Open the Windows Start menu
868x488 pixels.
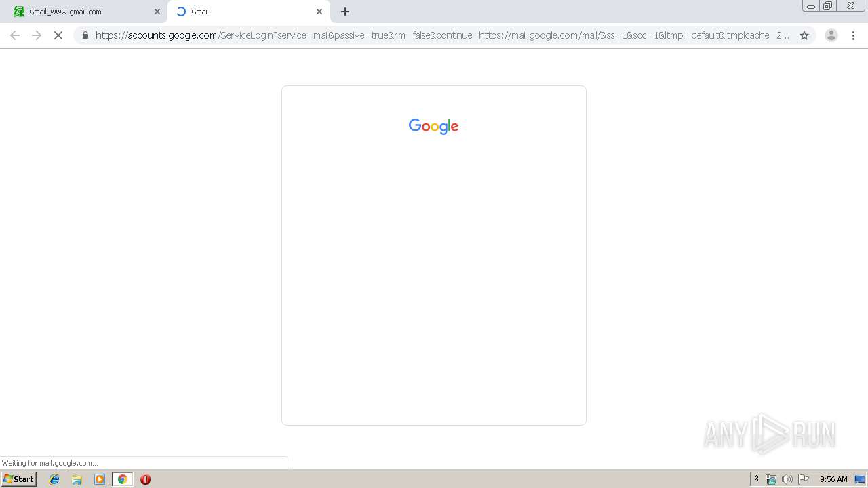click(x=19, y=479)
